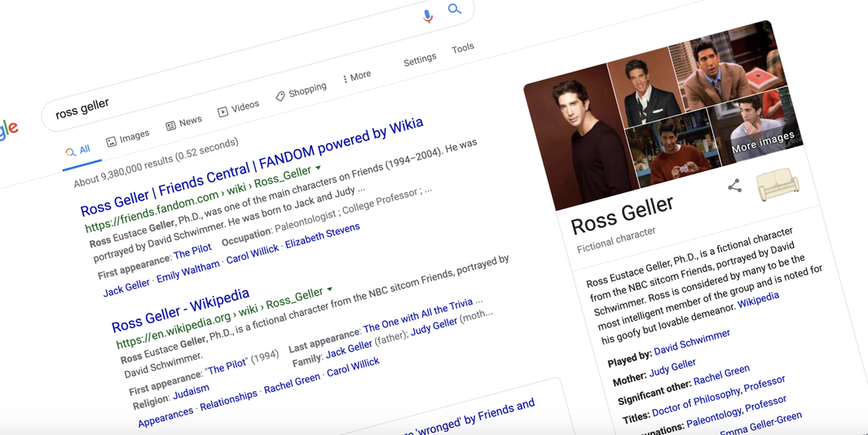Click The Pilot link in Wikipedia result
Image resolution: width=868 pixels, height=435 pixels.
click(227, 367)
